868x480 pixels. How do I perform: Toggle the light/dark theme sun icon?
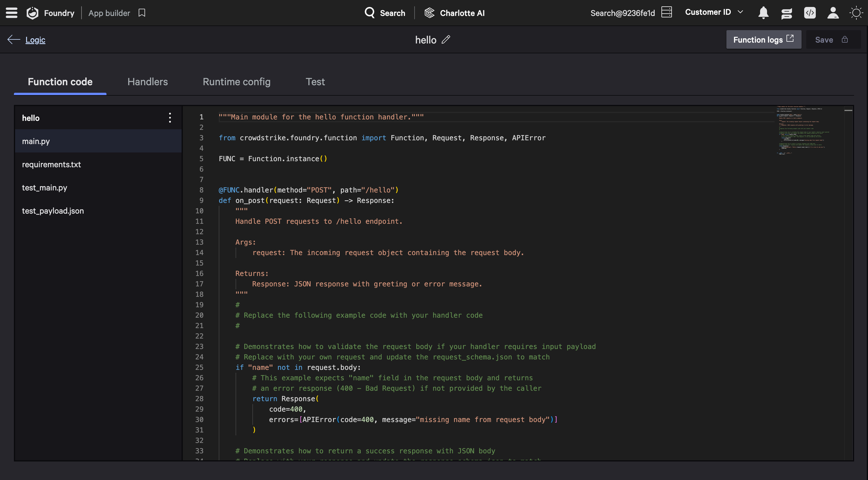856,13
